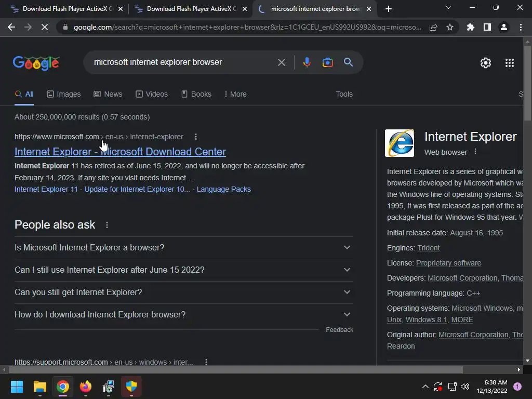This screenshot has height=399, width=532.
Task: Open the Chrome three-dot menu
Action: [x=521, y=27]
